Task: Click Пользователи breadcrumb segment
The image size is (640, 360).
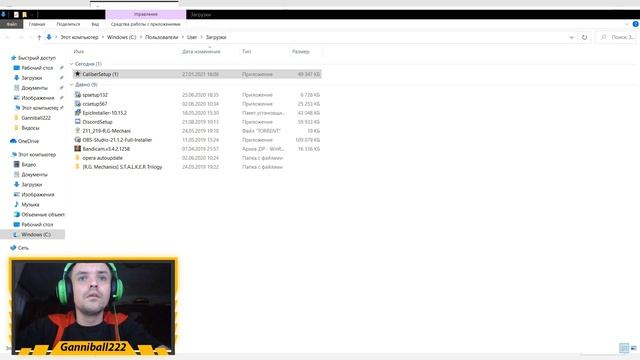Action: tap(162, 38)
